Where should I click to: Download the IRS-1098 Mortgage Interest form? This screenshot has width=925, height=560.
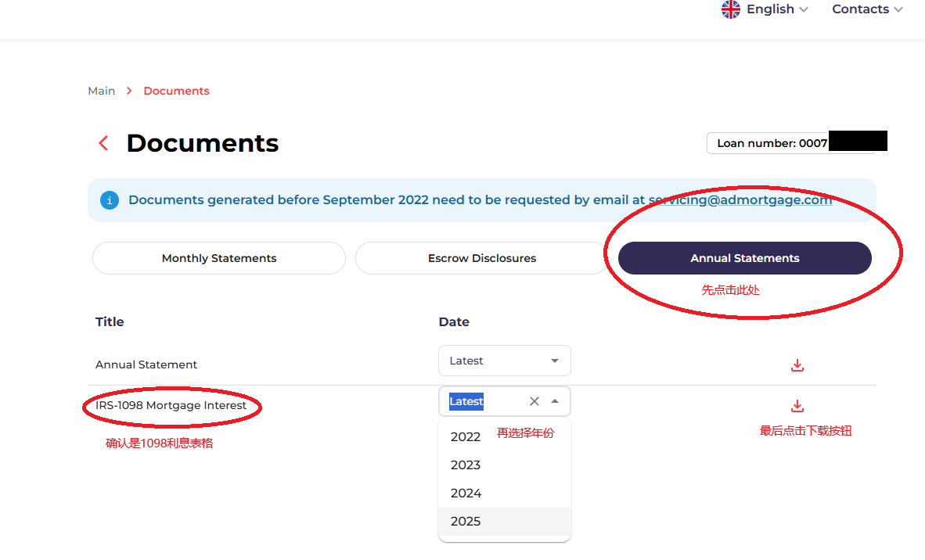(x=797, y=406)
